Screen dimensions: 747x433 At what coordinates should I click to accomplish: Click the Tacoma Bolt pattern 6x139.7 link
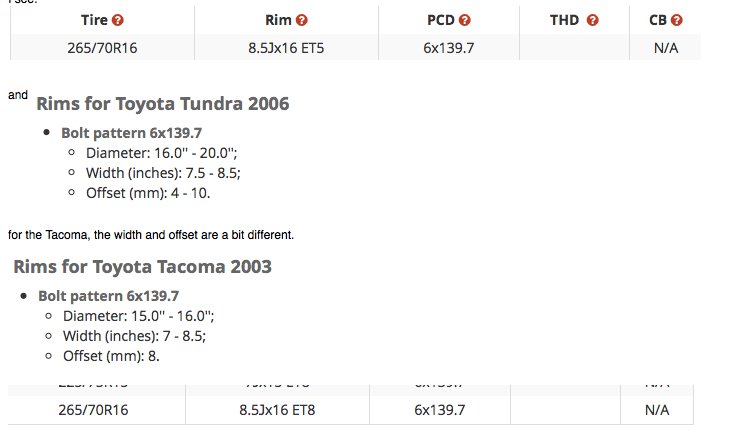pyautogui.click(x=109, y=296)
